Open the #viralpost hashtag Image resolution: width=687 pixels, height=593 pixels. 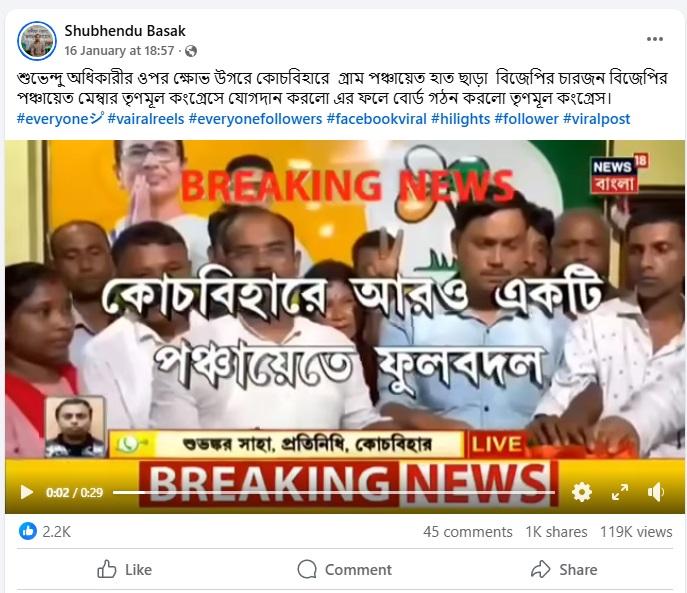(x=596, y=119)
